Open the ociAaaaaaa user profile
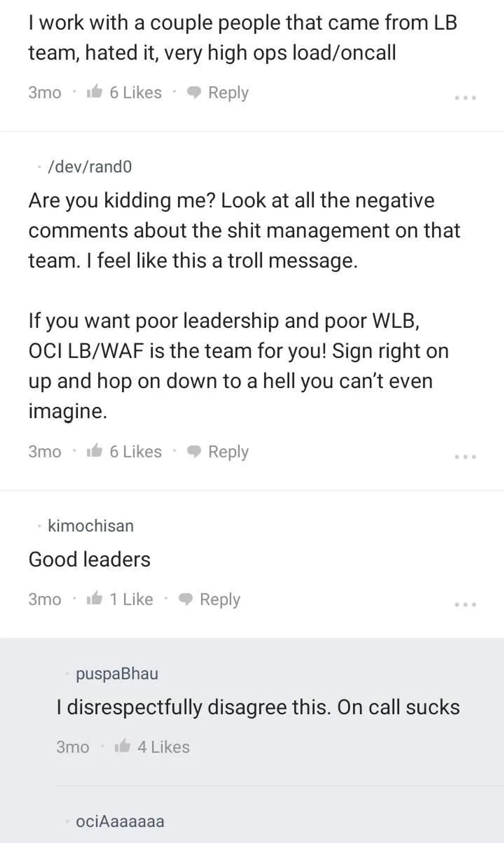 click(x=120, y=822)
